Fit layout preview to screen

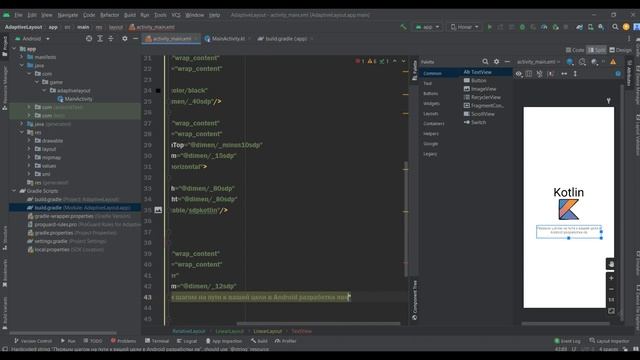point(611,311)
